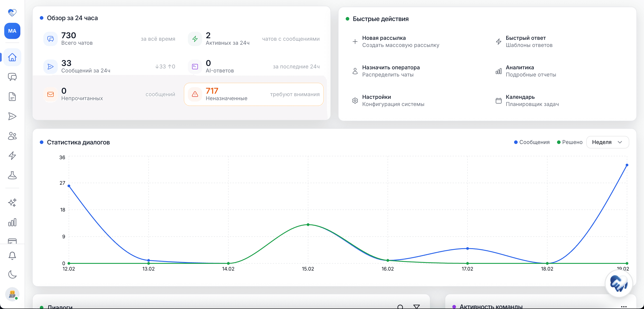Screen dimensions: 644x309
Task: Open the documents sidebar icon
Action: click(x=12, y=97)
